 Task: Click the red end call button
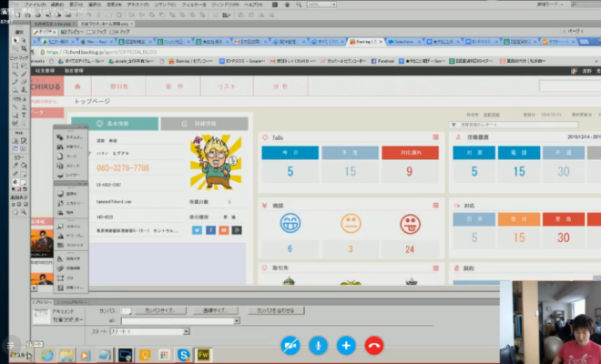coord(373,345)
